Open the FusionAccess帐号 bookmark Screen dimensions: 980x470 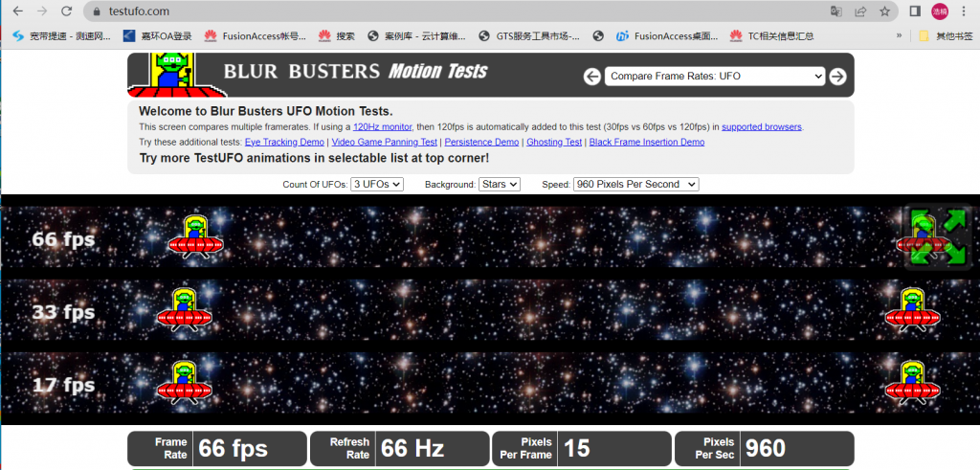pyautogui.click(x=255, y=36)
